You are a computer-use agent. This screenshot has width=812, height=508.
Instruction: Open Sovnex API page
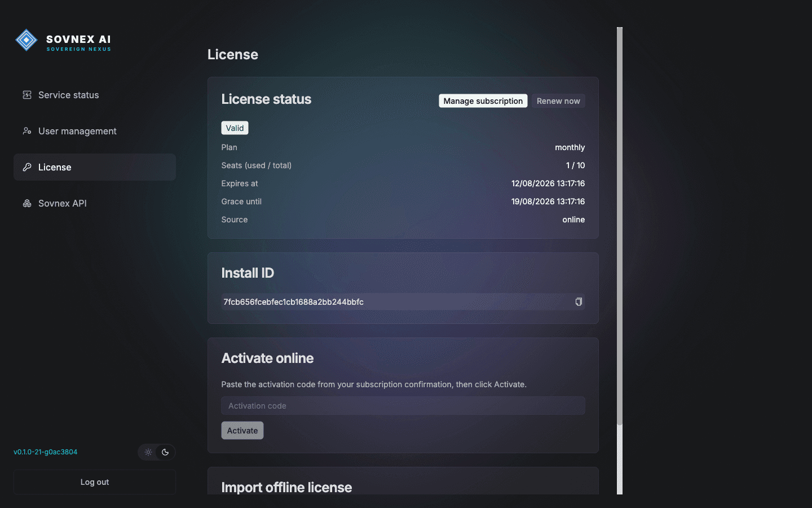[95, 203]
